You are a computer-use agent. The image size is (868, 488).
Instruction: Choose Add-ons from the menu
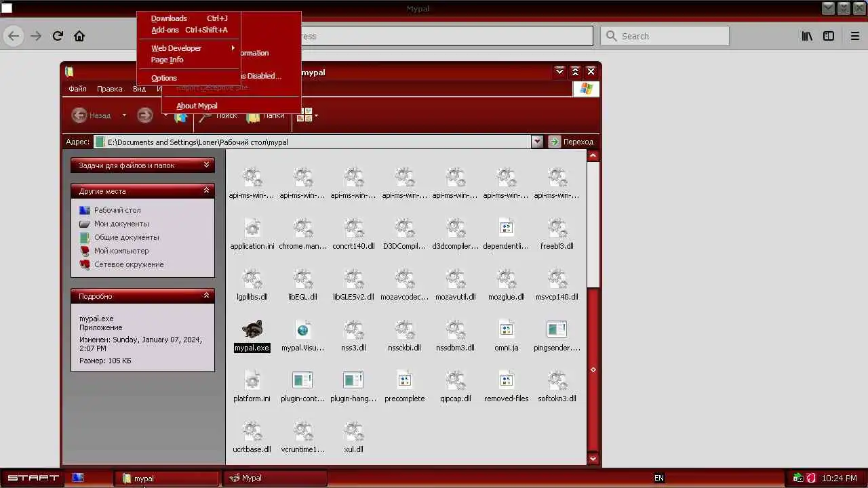[189, 30]
